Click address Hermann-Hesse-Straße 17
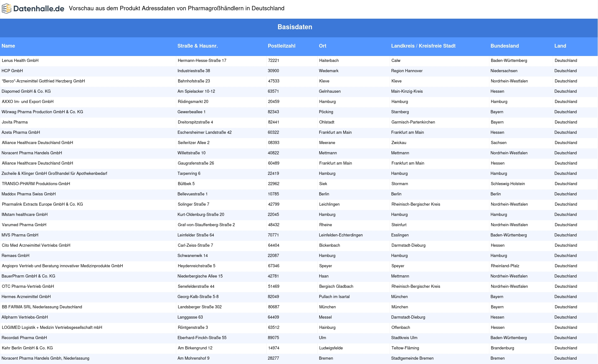The width and height of the screenshot is (598, 364). [202, 60]
